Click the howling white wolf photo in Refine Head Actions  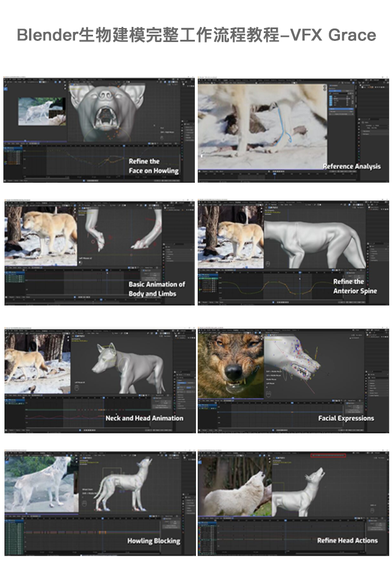pos(235,486)
